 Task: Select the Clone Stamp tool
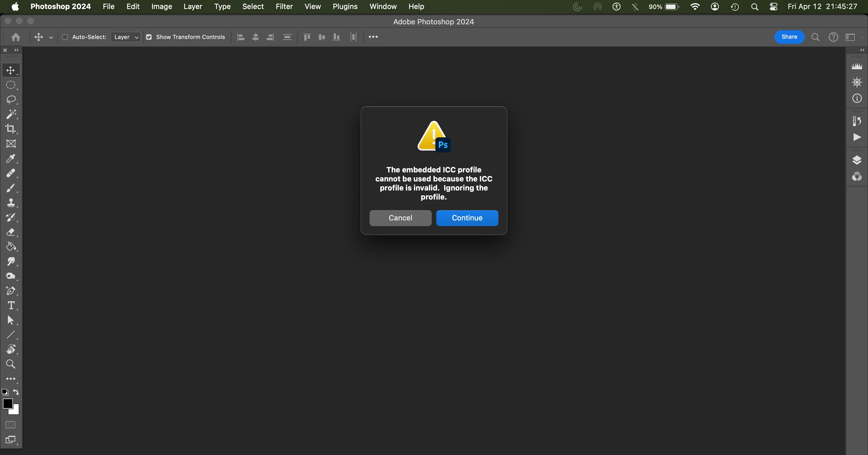(11, 203)
